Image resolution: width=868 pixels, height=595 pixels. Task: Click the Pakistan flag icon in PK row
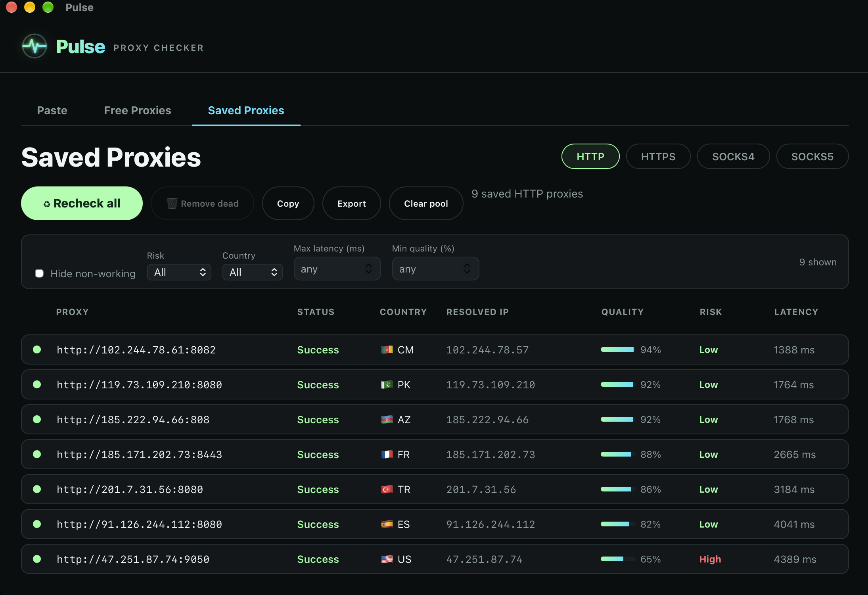(x=387, y=385)
